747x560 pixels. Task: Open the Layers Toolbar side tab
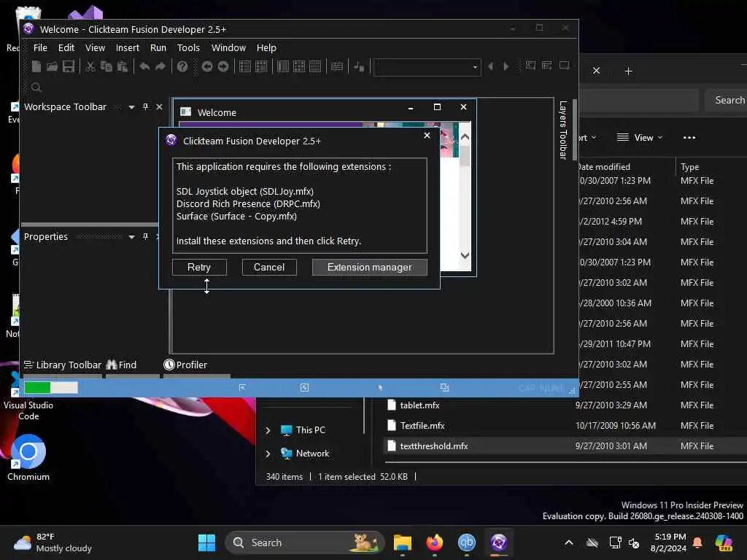coord(562,130)
